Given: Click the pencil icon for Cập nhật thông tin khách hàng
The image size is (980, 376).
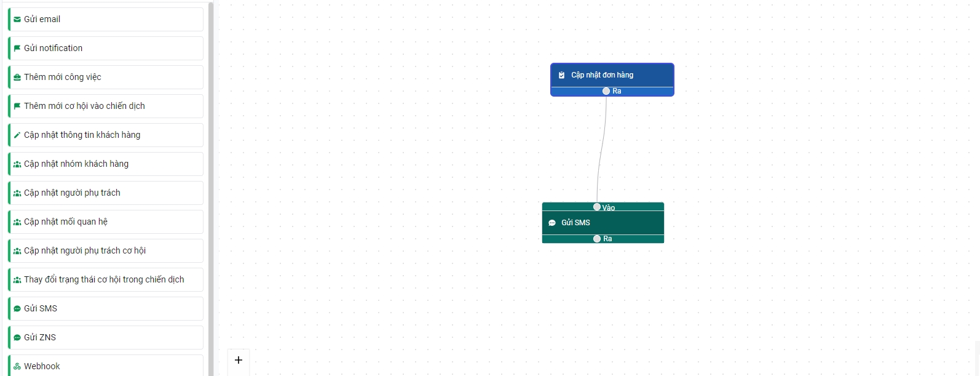Looking at the screenshot, I should click(x=17, y=135).
